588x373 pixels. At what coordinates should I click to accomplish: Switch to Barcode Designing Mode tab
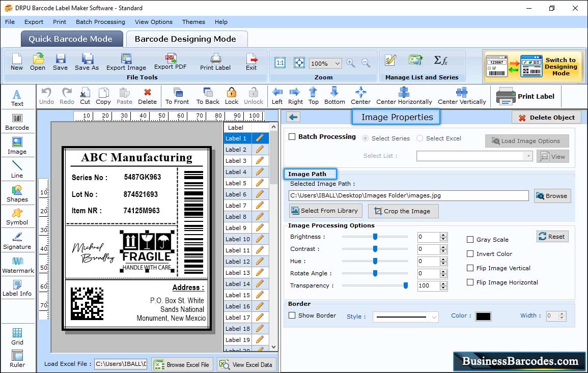pos(186,39)
